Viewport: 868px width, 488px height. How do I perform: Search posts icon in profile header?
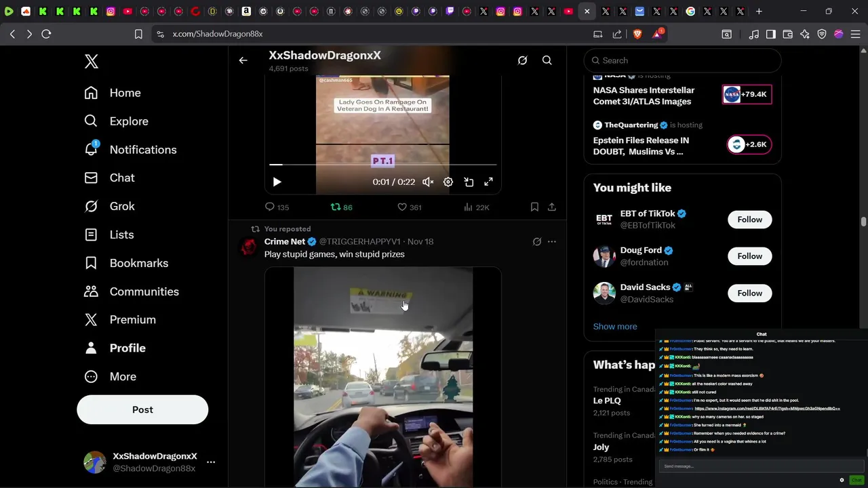547,60
